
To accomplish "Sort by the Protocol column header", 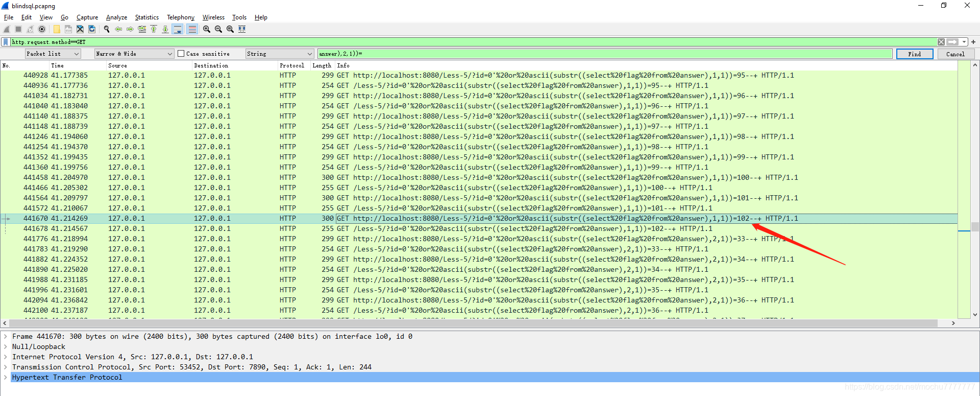I will [x=294, y=65].
